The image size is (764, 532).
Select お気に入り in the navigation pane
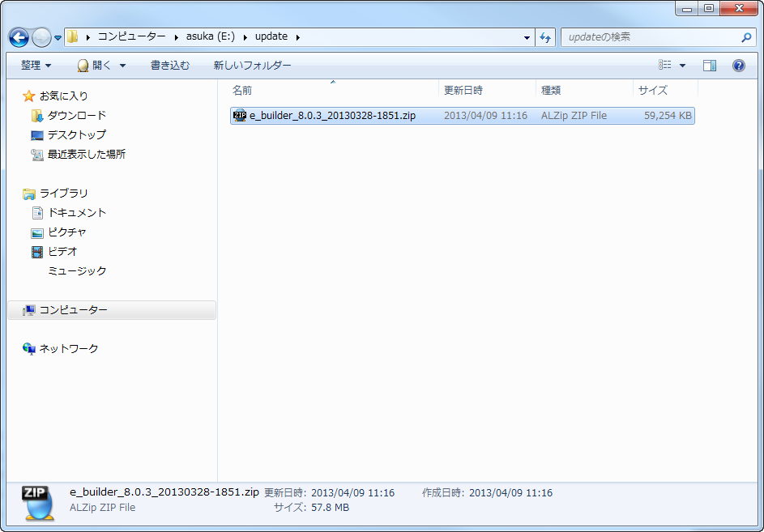(x=64, y=96)
